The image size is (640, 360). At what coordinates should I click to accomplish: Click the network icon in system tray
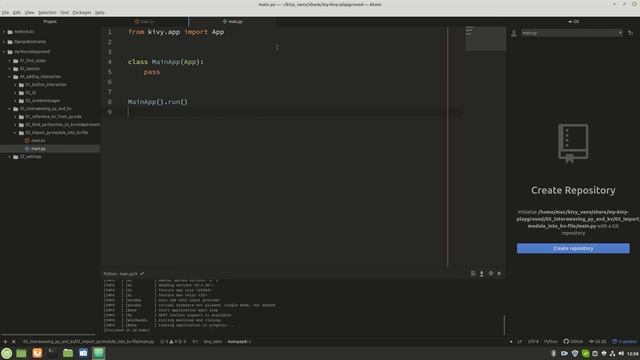point(612,353)
